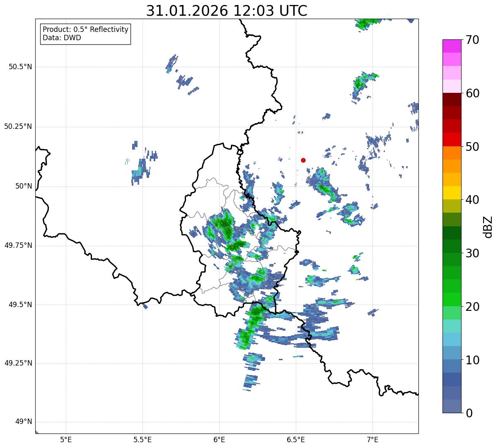The image size is (498, 448).
Task: Click the colorbar tick label 30
Action: point(472,253)
